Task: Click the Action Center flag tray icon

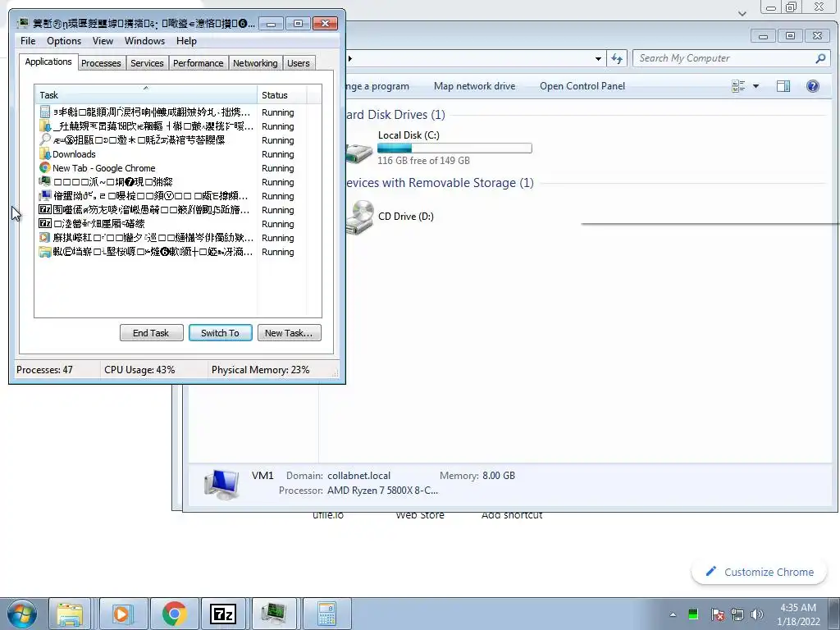Action: 717,614
